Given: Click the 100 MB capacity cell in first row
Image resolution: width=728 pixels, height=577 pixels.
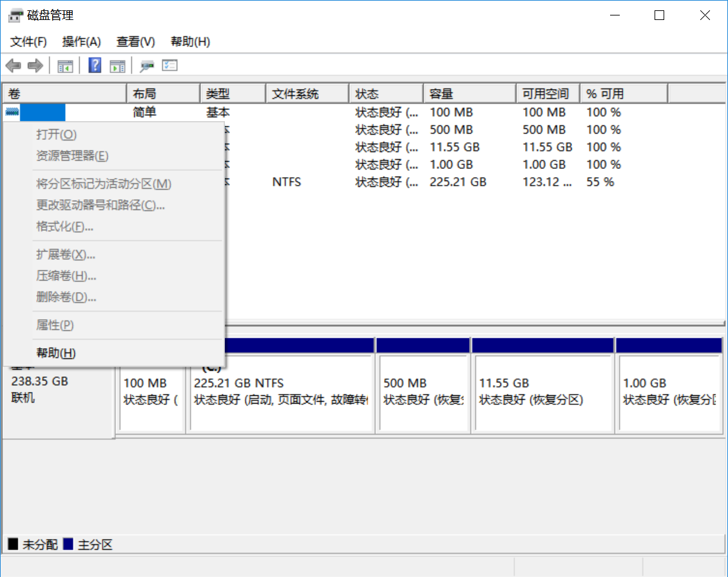Looking at the screenshot, I should click(x=451, y=112).
